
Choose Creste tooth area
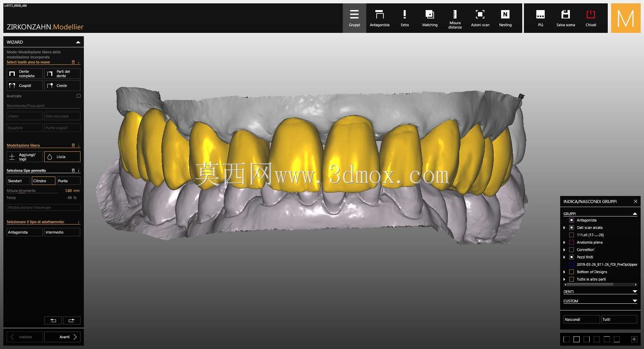coord(62,86)
